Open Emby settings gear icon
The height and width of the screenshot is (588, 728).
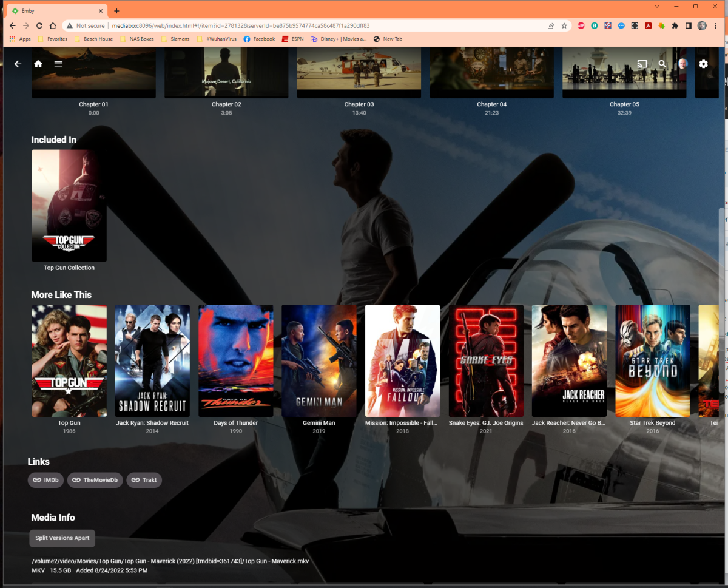point(704,64)
